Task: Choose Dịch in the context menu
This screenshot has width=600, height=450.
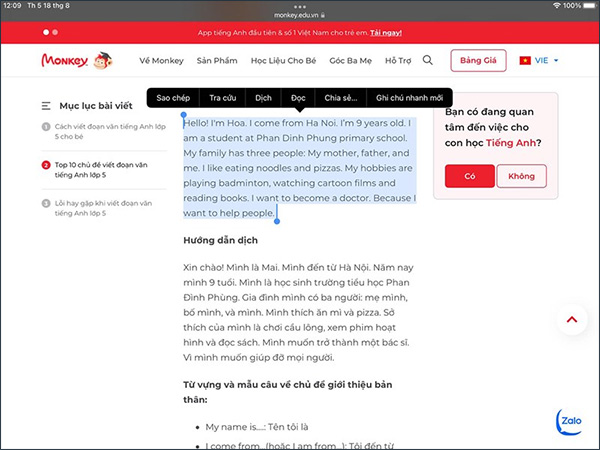Action: [263, 98]
